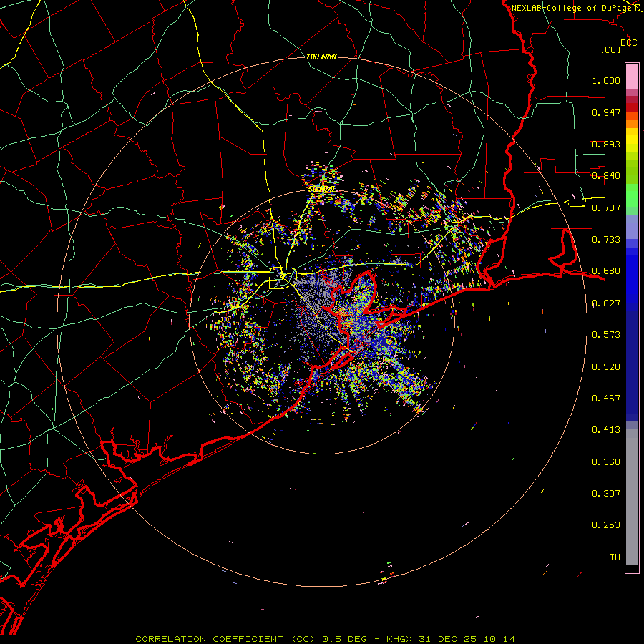Click the 50 NMI range ring label

pyautogui.click(x=322, y=190)
